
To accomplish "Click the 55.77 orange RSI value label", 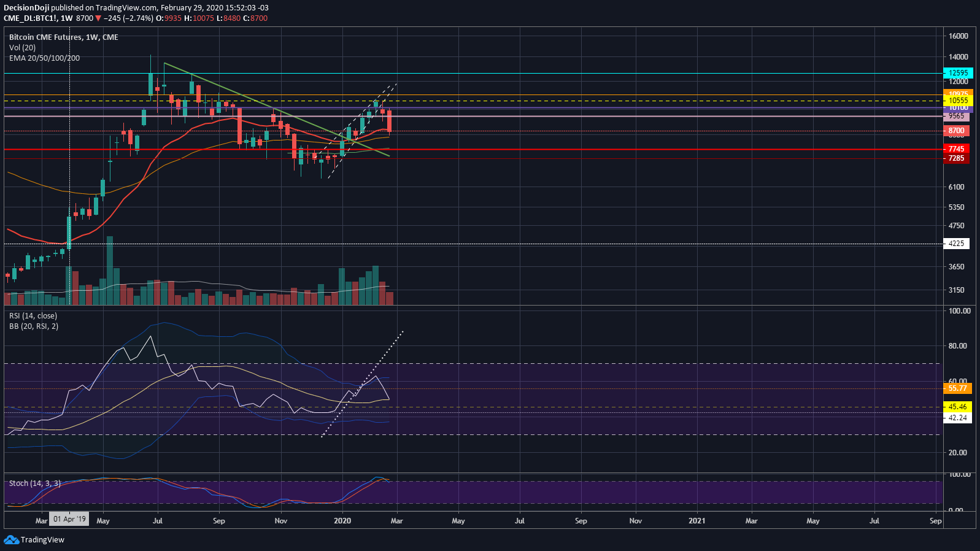I will (957, 388).
